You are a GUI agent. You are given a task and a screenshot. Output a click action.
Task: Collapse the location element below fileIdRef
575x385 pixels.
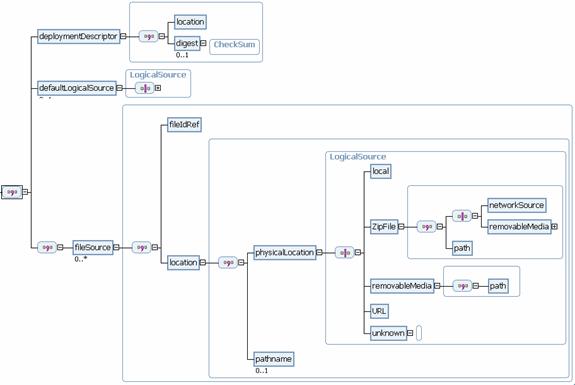[x=202, y=263]
